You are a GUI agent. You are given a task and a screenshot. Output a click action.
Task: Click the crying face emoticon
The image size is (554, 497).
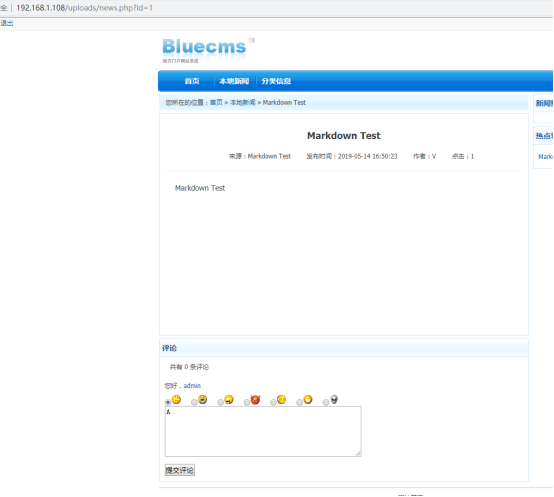(202, 400)
